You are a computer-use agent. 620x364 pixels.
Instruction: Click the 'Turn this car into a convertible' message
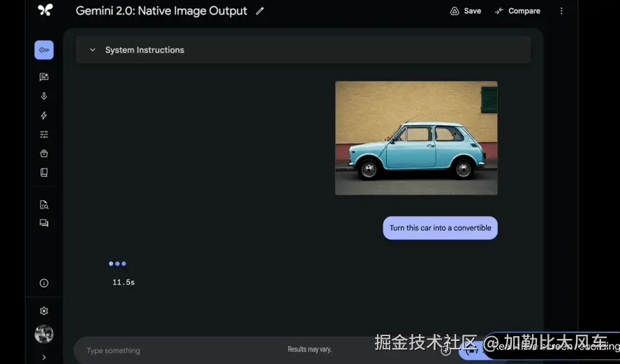pos(440,228)
